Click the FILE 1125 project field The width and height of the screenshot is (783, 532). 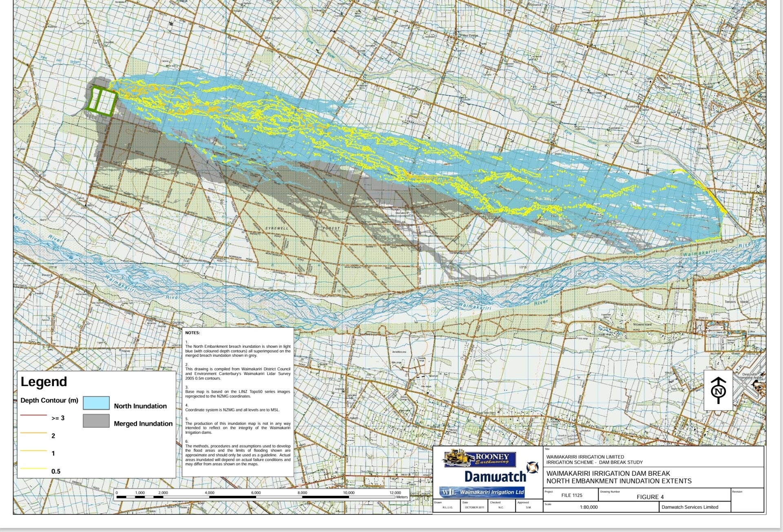click(572, 495)
